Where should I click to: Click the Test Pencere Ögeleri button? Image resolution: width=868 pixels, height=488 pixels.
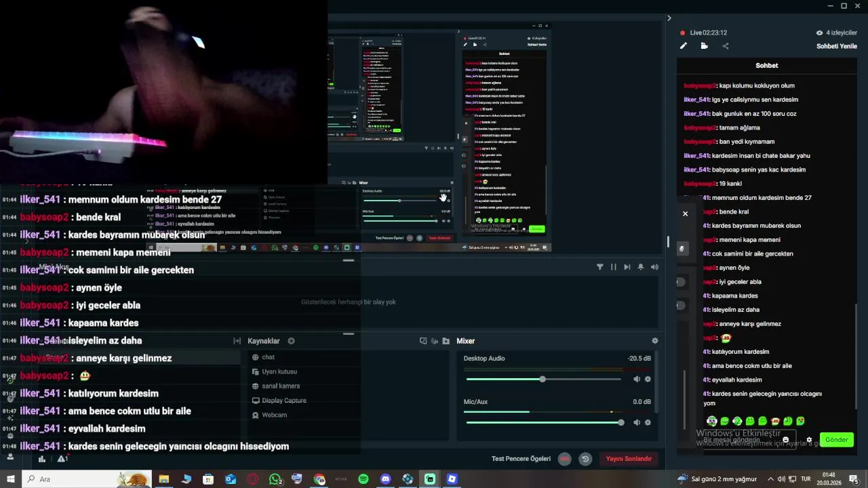(x=521, y=459)
